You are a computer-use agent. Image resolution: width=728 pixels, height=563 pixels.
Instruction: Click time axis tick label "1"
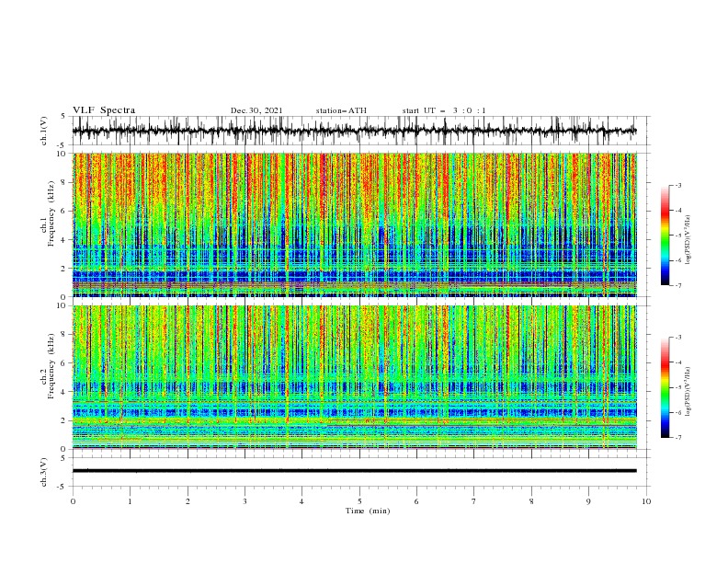click(x=131, y=501)
